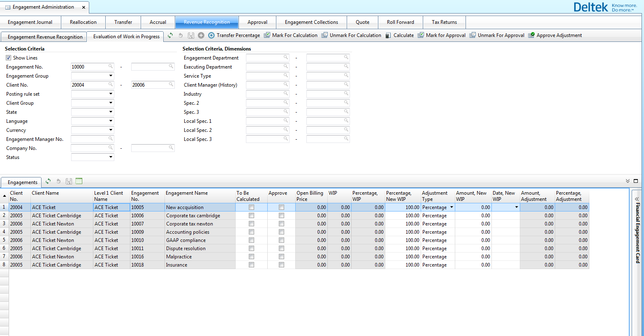Click the Engagement Manager No. input field

point(90,139)
